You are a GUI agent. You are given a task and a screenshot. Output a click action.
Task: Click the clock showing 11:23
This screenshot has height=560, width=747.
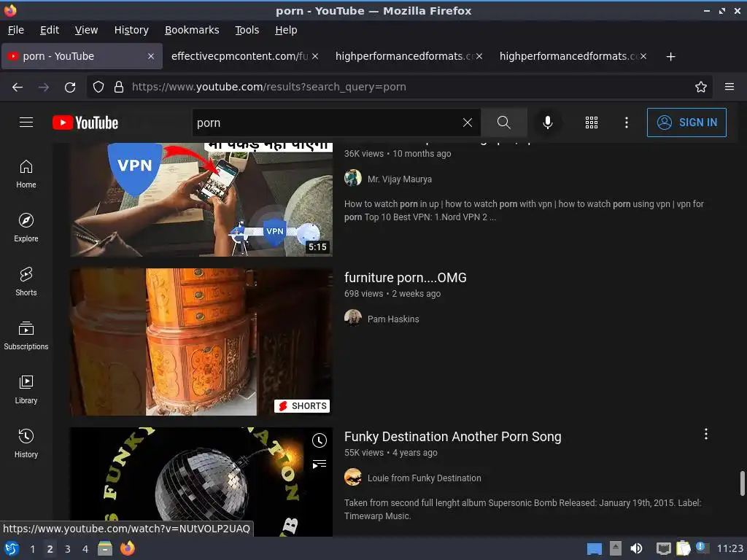coord(729,548)
